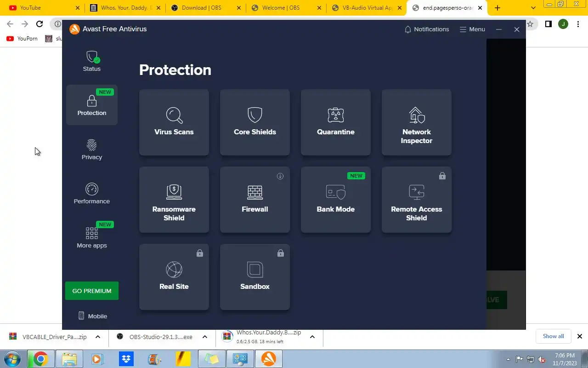Click the taskbar clock showing 7:06 PM
Screen dimensions: 588x368
point(565,359)
